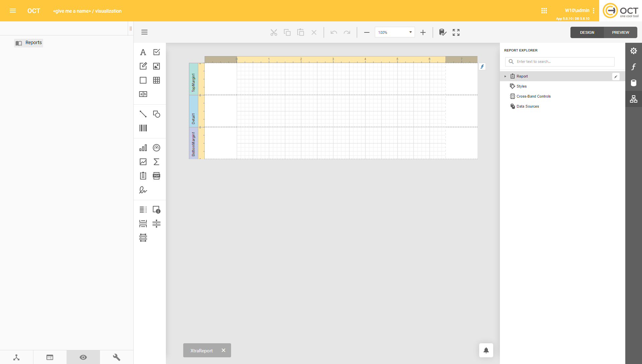Toggle the toolbox hamburger menu

tap(144, 32)
